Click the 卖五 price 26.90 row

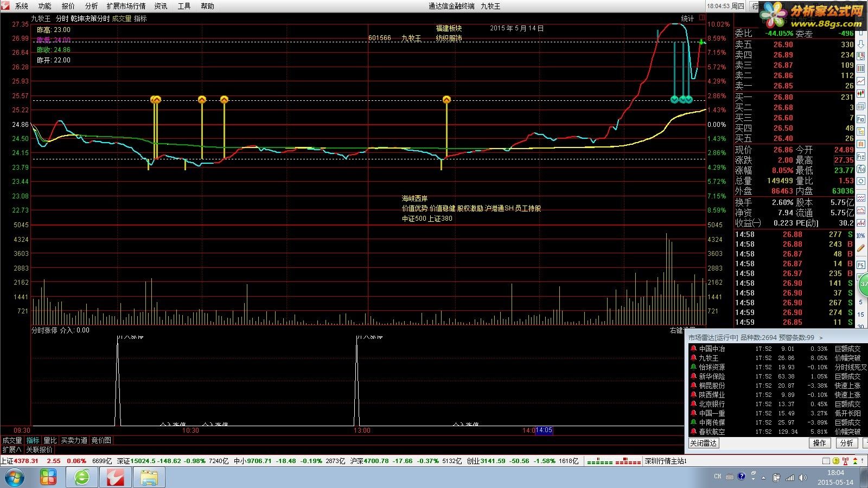click(x=794, y=44)
